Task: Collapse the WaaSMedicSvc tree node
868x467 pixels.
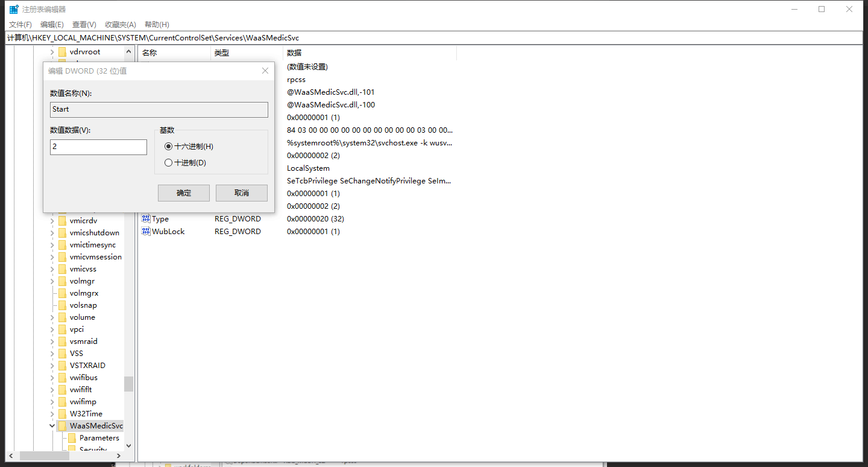Action: [x=52, y=426]
